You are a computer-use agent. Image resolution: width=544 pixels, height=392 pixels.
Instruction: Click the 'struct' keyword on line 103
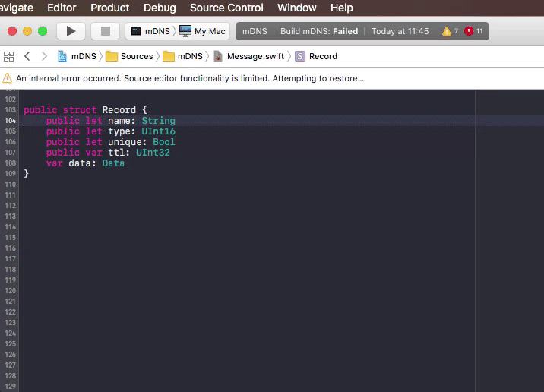click(80, 110)
